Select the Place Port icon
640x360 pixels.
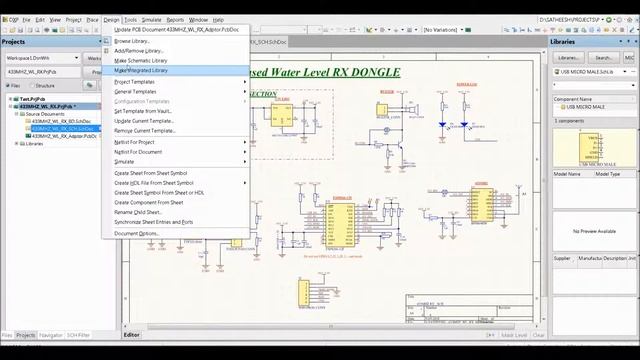point(607,30)
